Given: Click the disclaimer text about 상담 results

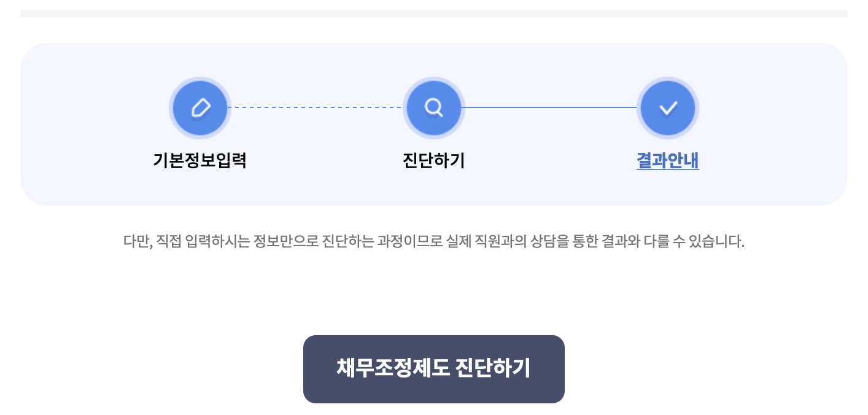Looking at the screenshot, I should (434, 242).
